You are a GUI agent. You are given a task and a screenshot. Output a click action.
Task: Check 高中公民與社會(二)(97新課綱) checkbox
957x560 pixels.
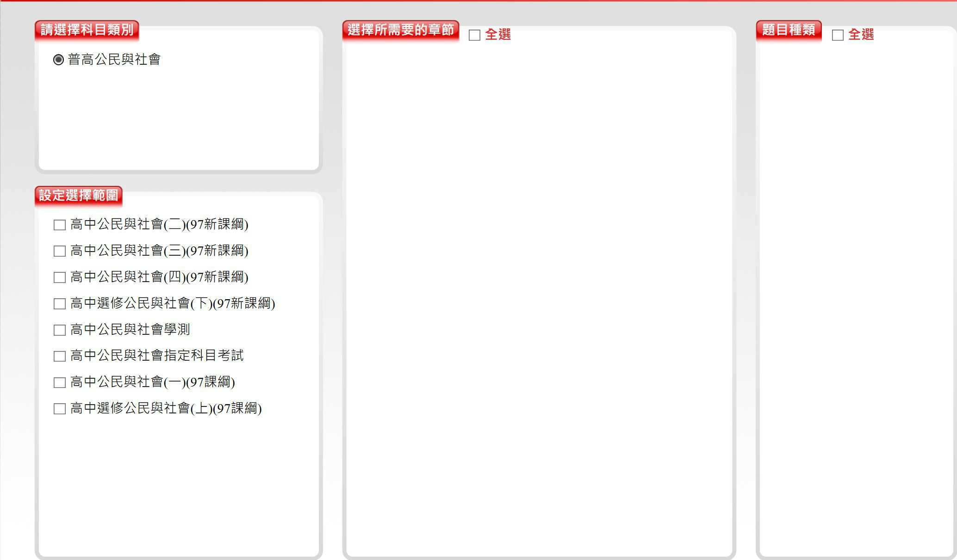[60, 225]
